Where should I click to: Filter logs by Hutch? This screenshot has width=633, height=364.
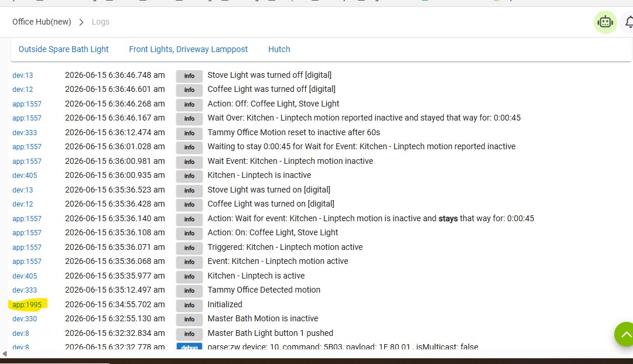click(279, 49)
